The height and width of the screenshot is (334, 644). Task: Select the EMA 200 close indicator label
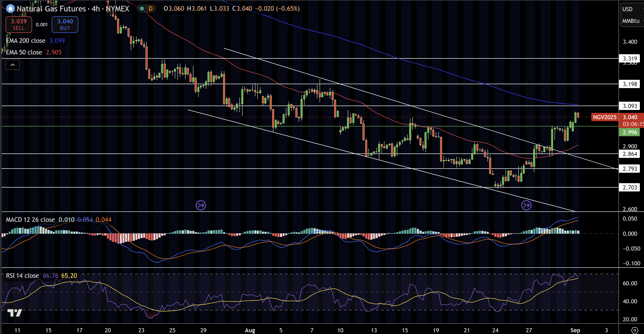click(x=26, y=41)
